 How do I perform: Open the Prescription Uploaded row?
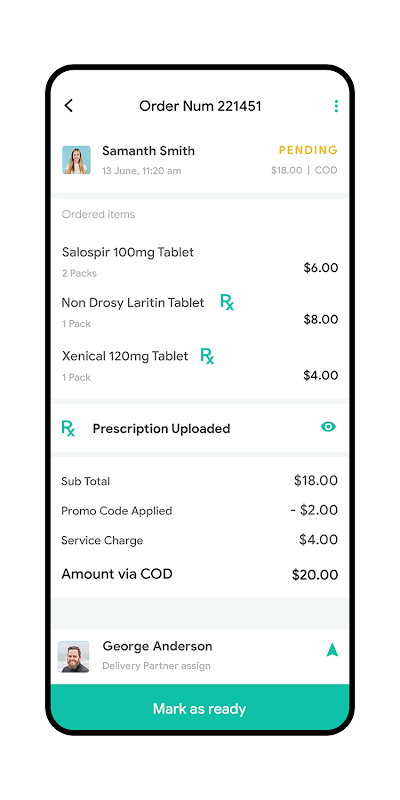point(200,428)
